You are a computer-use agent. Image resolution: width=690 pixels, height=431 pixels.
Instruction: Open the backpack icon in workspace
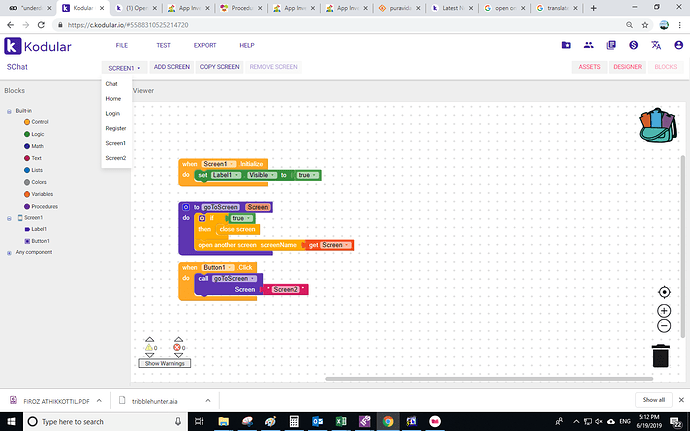click(658, 127)
